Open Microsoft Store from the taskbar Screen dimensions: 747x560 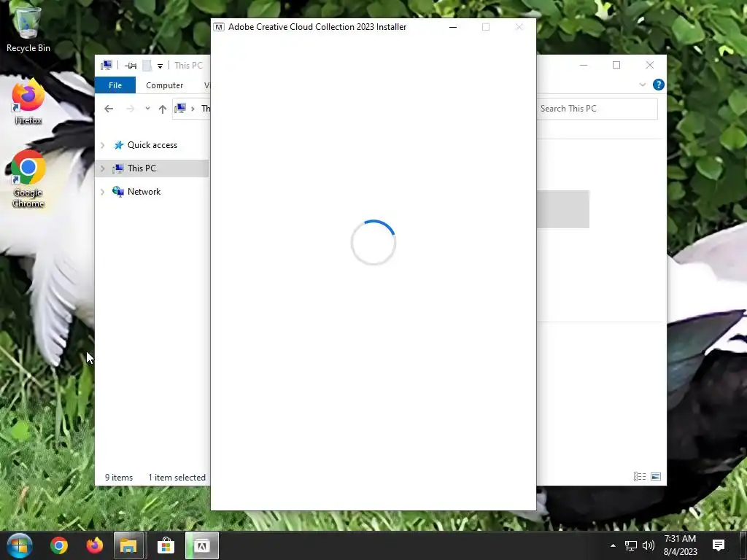(166, 545)
